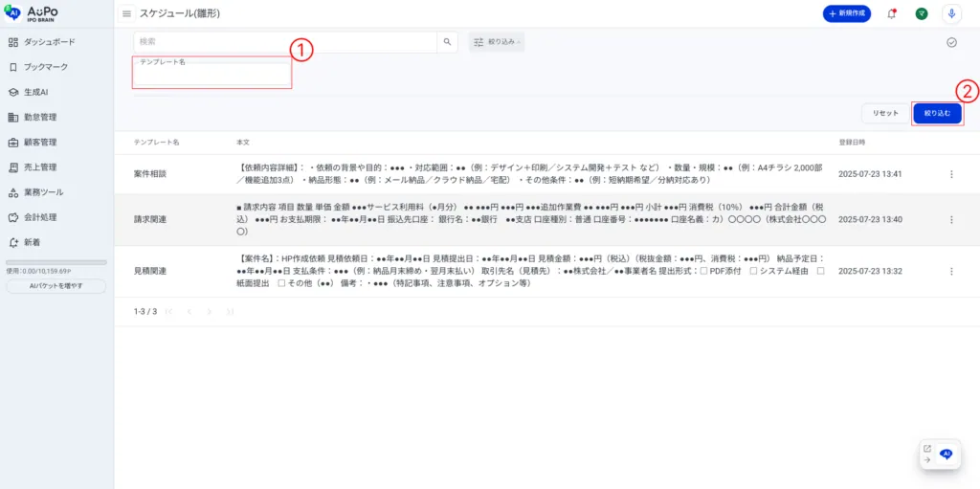Click the search magnifier icon
The width and height of the screenshot is (980, 489).
(x=447, y=42)
